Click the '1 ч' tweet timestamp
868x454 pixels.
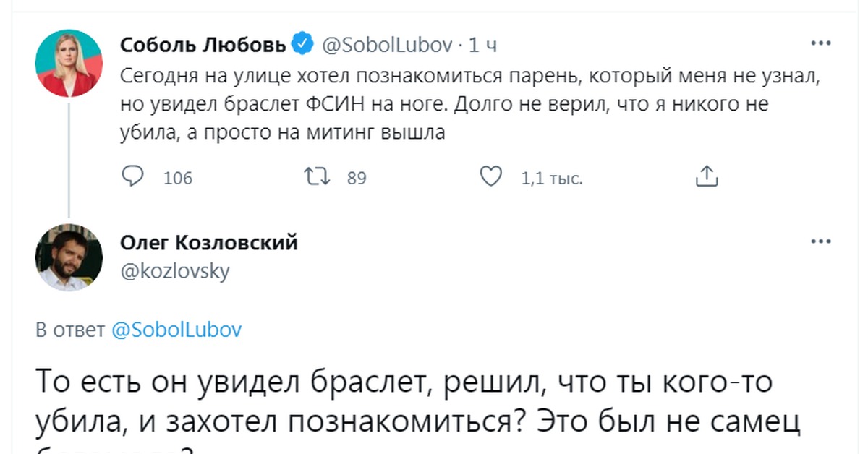(x=482, y=45)
